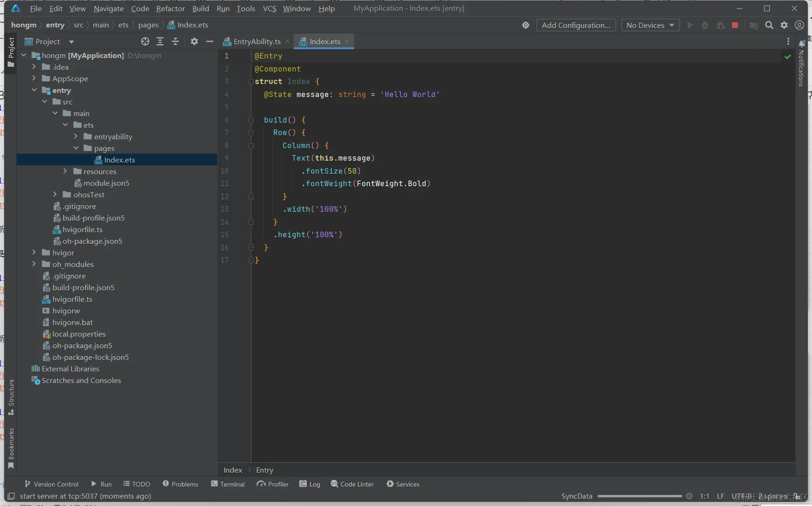Collapse the src folder

coord(45,102)
